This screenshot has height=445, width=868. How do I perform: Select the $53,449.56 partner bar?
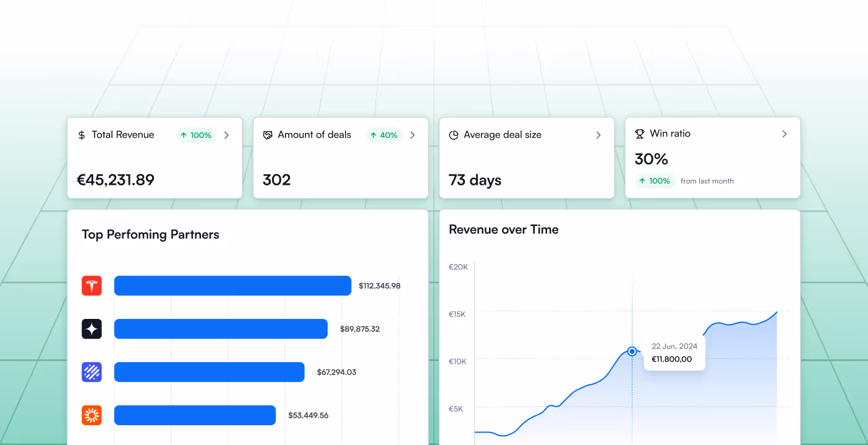coord(195,415)
